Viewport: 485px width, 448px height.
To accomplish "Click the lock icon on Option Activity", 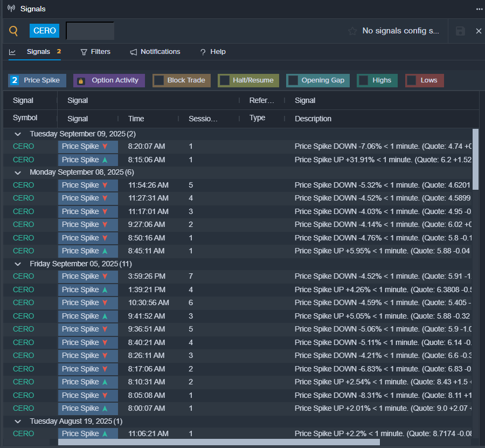I will click(81, 81).
